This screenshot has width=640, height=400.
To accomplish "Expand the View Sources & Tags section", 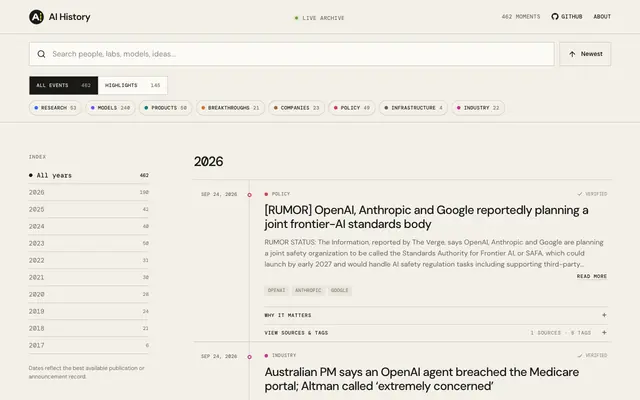I will (x=436, y=333).
